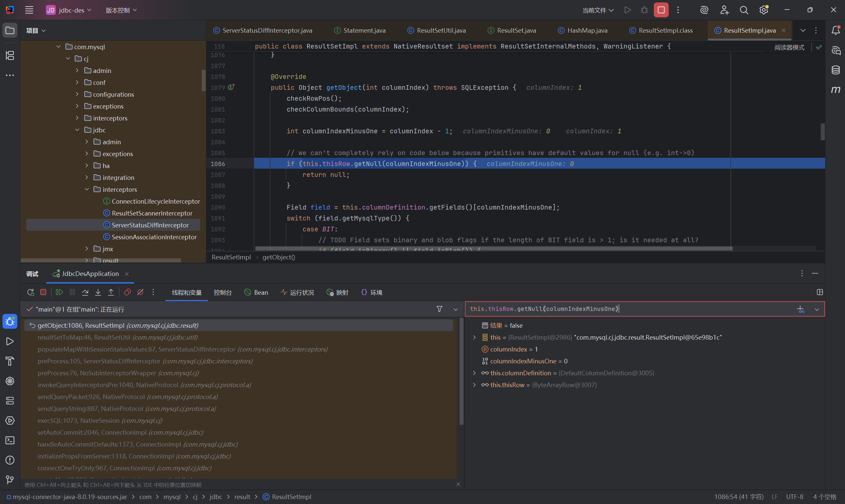This screenshot has height=504, width=845.
Task: Click the Step Over debug icon
Action: pyautogui.click(x=85, y=292)
